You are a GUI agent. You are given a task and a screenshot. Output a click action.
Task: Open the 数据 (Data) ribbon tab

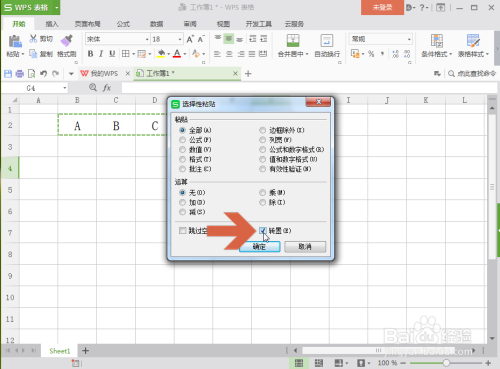[156, 24]
